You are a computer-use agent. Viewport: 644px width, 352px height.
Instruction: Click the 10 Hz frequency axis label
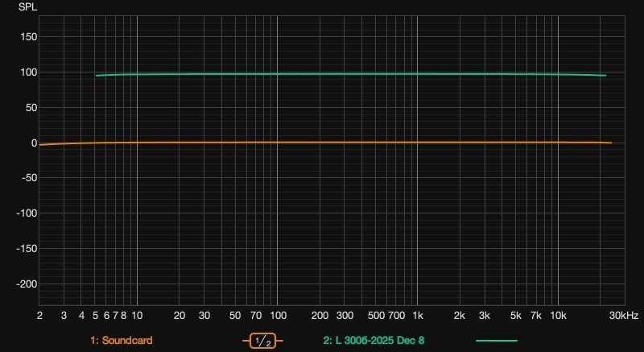pos(137,316)
